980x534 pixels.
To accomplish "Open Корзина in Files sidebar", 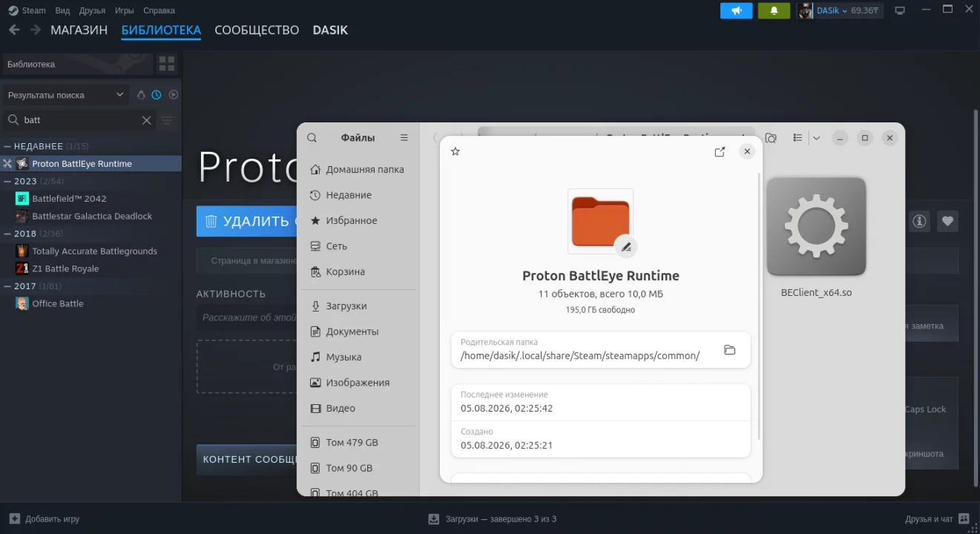I will point(358,271).
